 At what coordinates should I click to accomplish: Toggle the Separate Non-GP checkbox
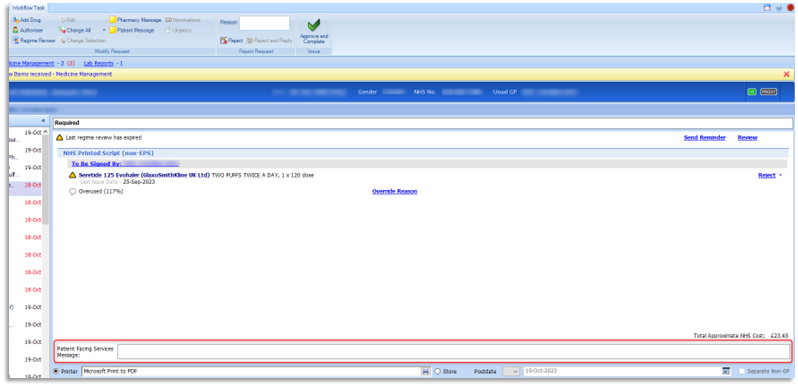point(742,372)
